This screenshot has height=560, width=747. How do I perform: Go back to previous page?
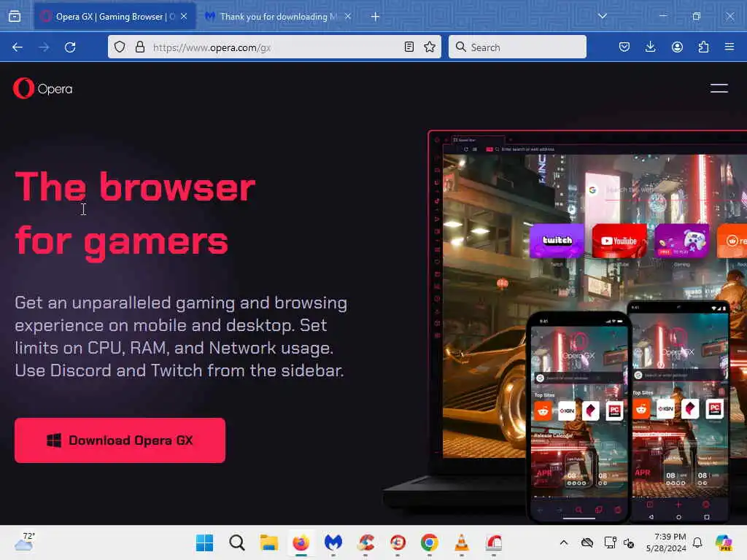point(18,47)
